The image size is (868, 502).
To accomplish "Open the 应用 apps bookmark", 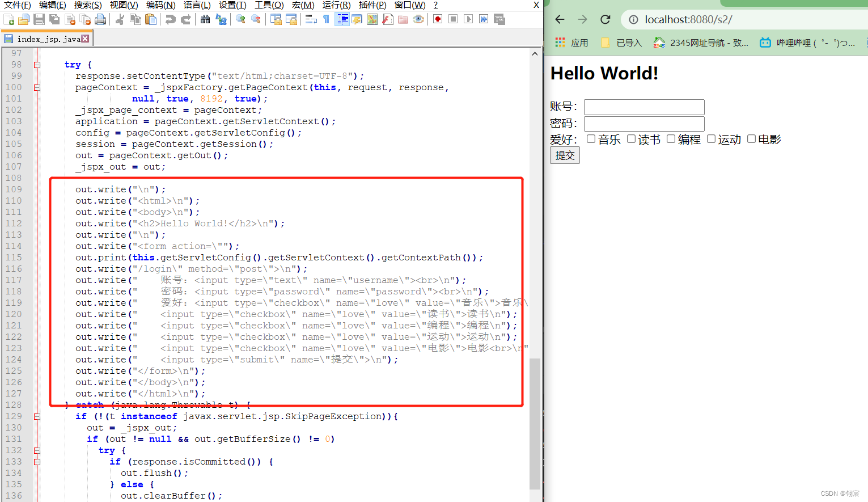I will (571, 43).
